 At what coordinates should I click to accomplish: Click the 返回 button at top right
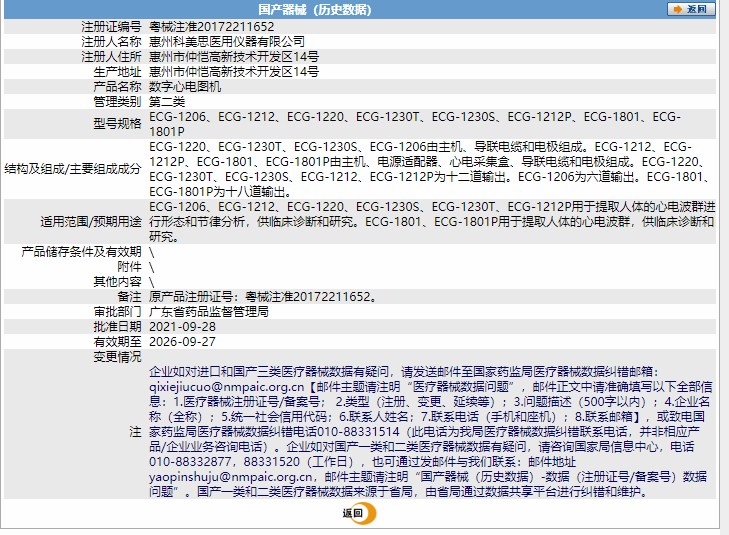(691, 9)
